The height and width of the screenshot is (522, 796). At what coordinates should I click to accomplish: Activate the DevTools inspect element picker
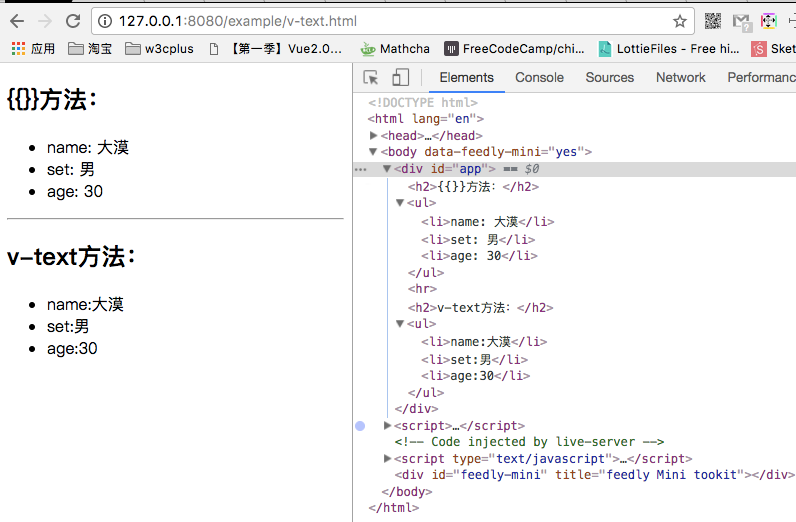click(371, 78)
